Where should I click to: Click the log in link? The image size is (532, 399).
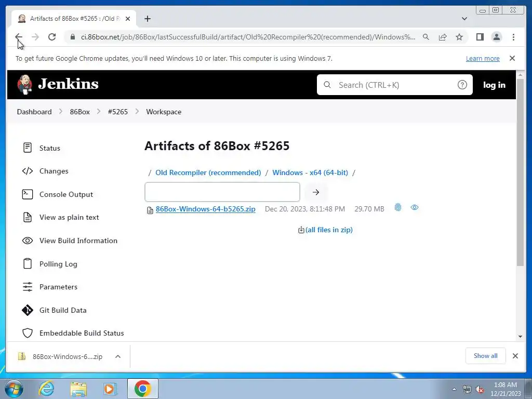(494, 85)
